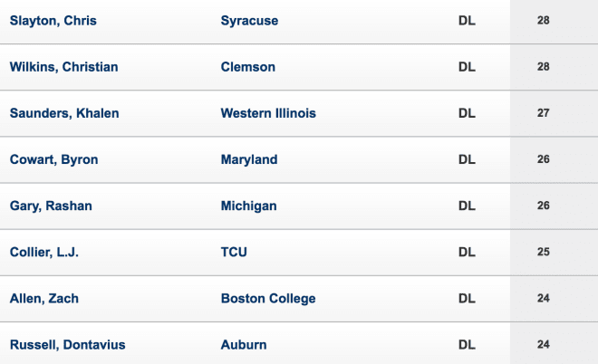Image resolution: width=598 pixels, height=364 pixels.
Task: Click the TCU school link
Action: tap(234, 253)
